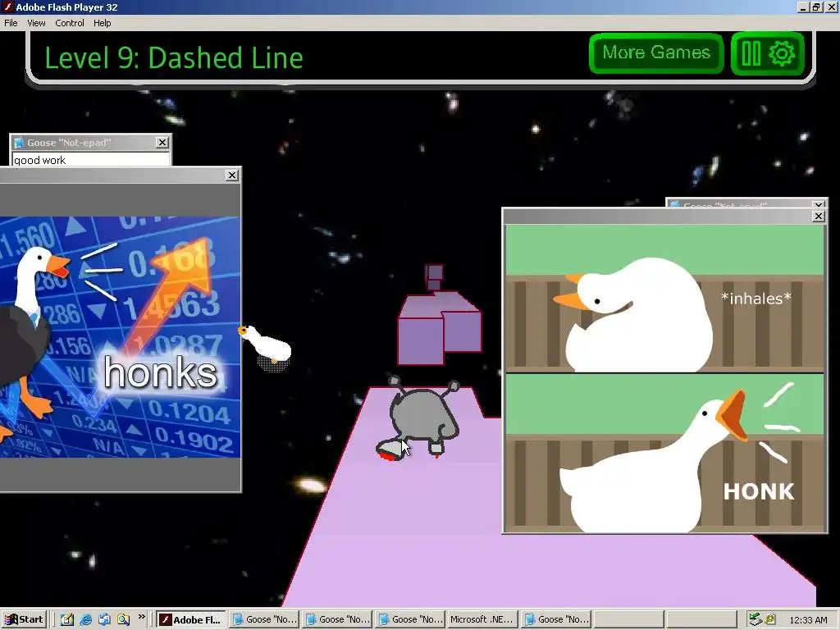The height and width of the screenshot is (630, 840).
Task: Open the Windows Start menu
Action: [24, 619]
